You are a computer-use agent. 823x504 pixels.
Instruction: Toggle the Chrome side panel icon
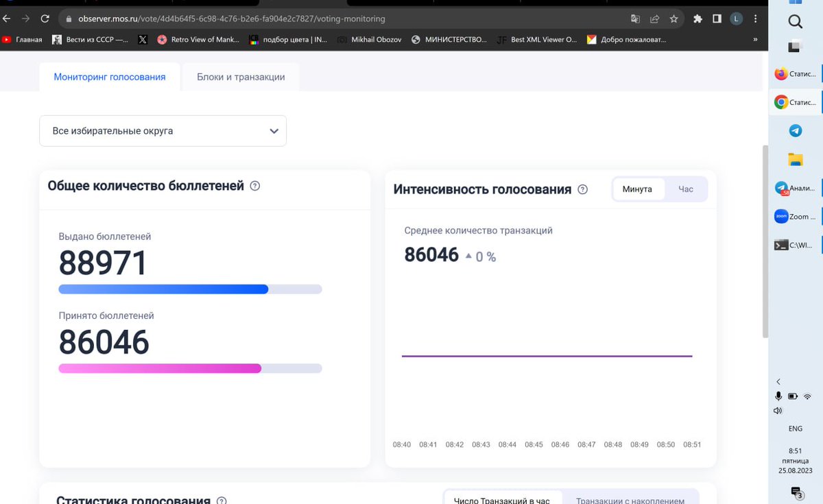[x=717, y=19]
